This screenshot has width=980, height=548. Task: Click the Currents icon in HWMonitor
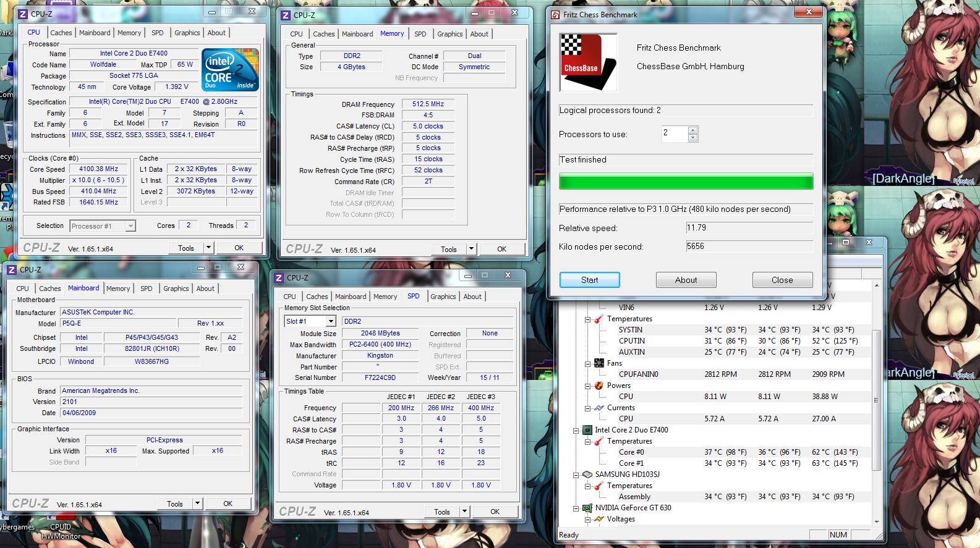[599, 408]
